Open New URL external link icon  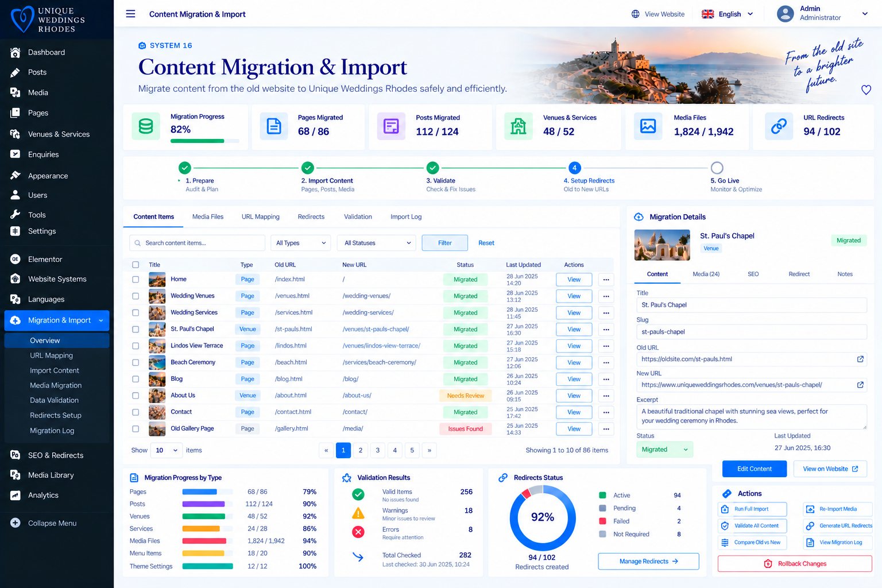(860, 385)
